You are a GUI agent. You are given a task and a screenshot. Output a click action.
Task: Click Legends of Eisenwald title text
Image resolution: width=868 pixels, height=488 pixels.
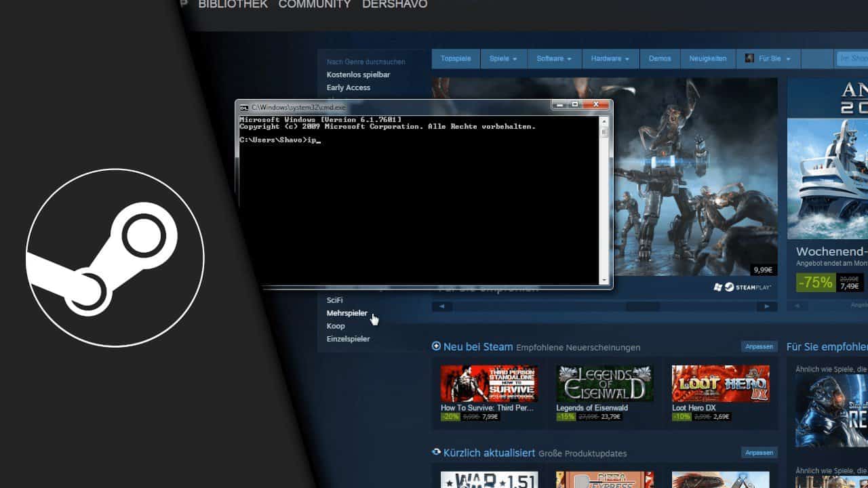592,408
